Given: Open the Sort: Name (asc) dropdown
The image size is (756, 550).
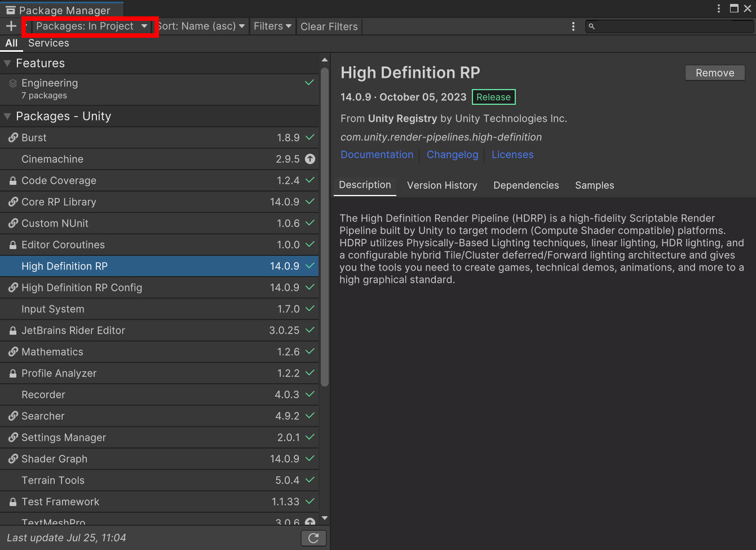Looking at the screenshot, I should click(x=201, y=26).
